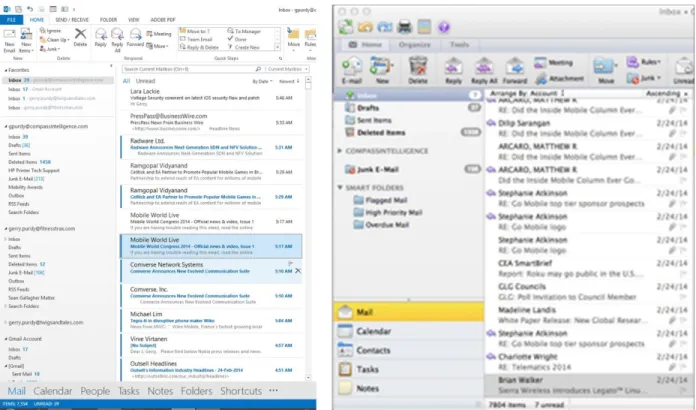Filter the message list by Unread
This screenshot has width=696, height=410.
pyautogui.click(x=145, y=81)
